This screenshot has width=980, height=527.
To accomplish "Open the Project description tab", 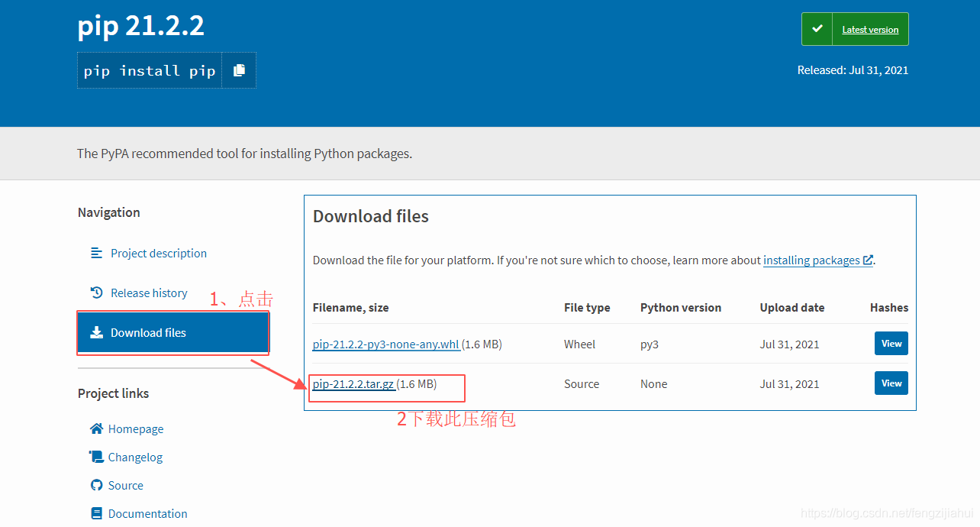I will point(159,253).
